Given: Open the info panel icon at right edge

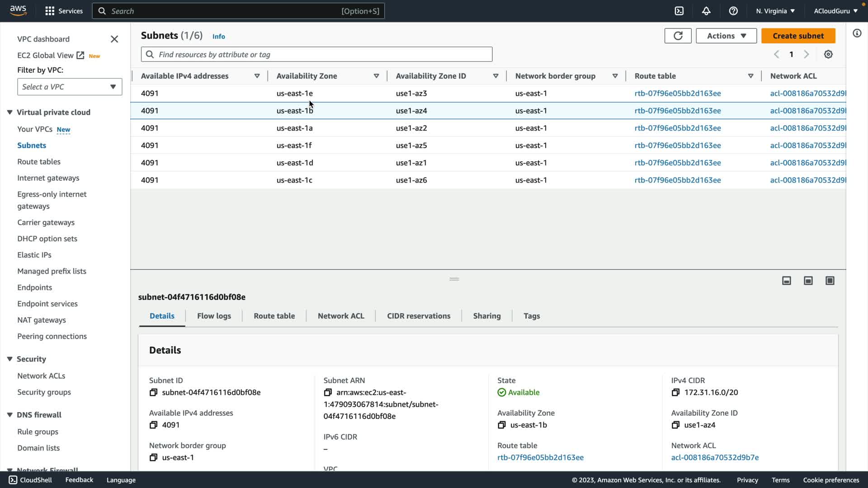Looking at the screenshot, I should 857,33.
